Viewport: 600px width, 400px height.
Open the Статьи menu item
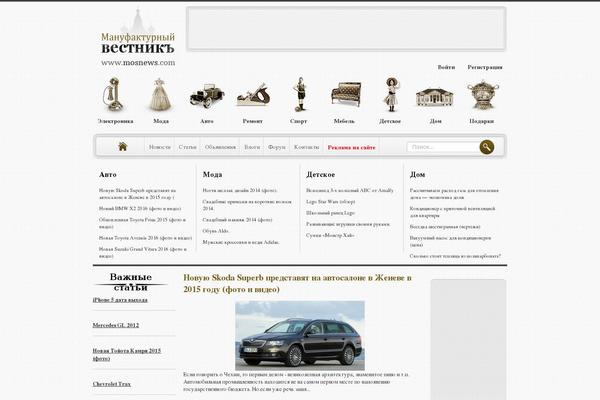pyautogui.click(x=188, y=147)
